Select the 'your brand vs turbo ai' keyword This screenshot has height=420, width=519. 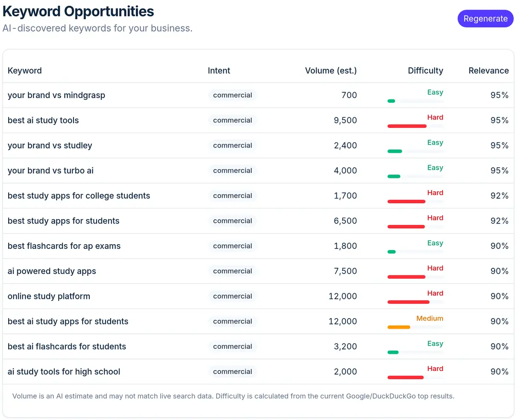50,171
